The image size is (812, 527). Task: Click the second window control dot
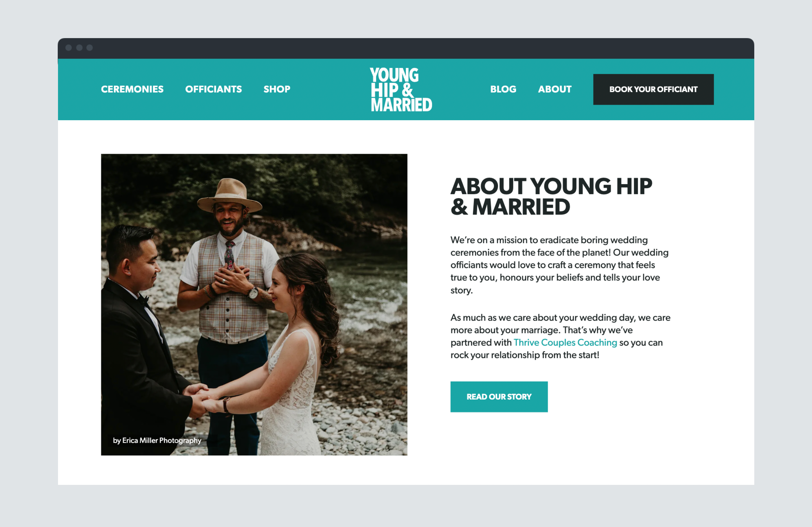pos(79,48)
